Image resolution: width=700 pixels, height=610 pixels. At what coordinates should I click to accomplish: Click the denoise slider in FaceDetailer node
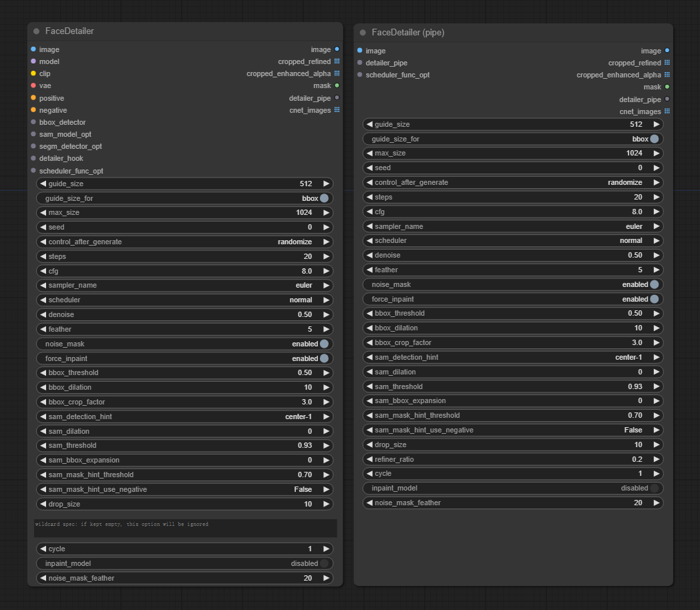(x=184, y=314)
